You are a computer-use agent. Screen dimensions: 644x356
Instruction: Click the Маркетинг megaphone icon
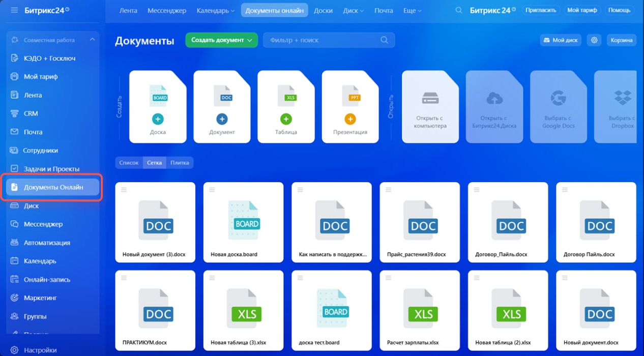(x=14, y=298)
